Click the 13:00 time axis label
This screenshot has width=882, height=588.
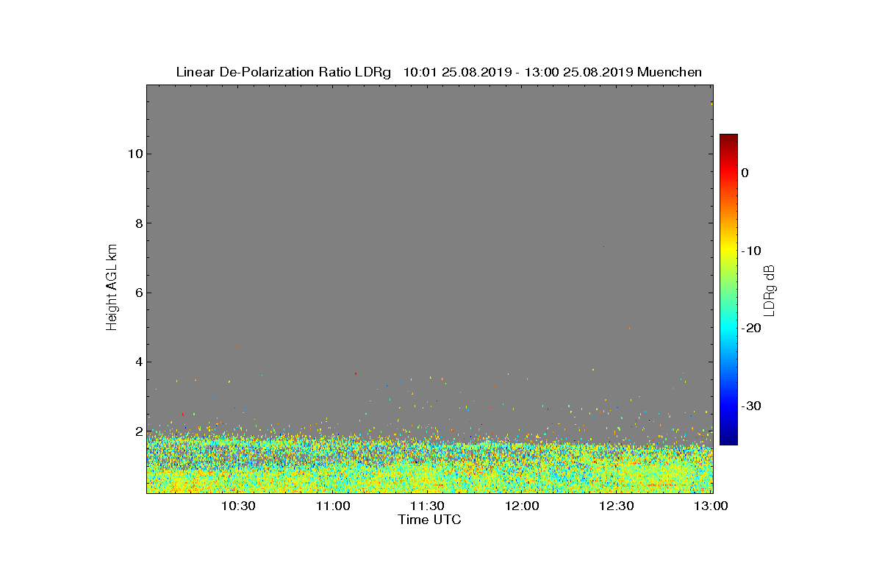tap(711, 506)
